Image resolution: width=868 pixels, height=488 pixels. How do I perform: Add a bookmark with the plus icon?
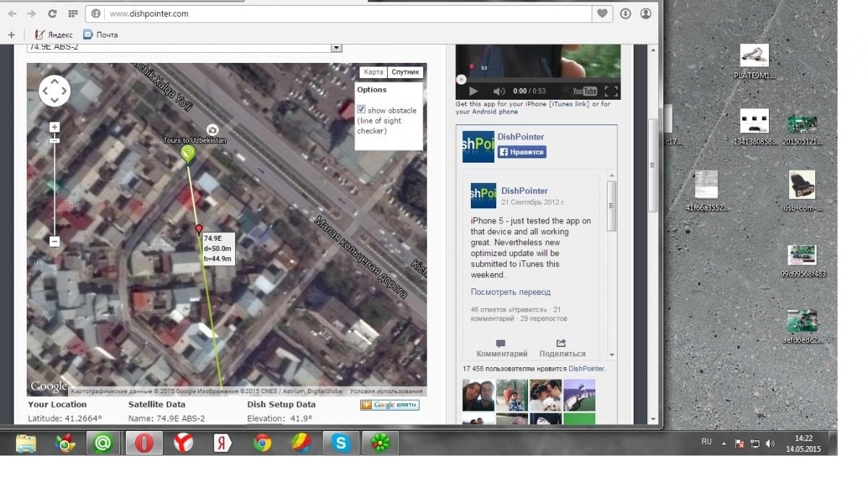[11, 34]
